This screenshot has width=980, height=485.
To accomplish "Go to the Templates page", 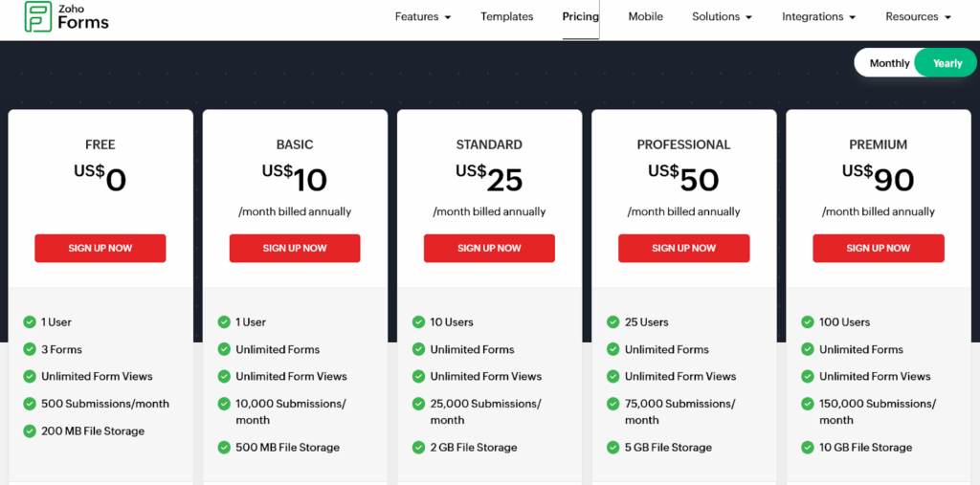I will [506, 17].
